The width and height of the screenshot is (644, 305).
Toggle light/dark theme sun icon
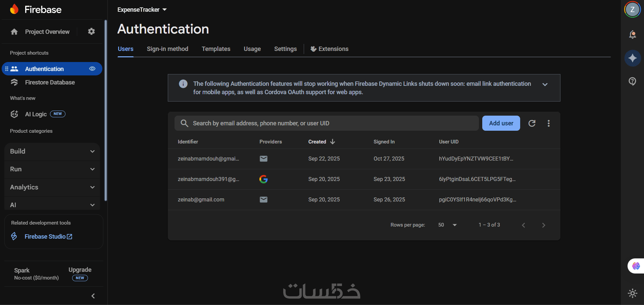[x=633, y=293]
